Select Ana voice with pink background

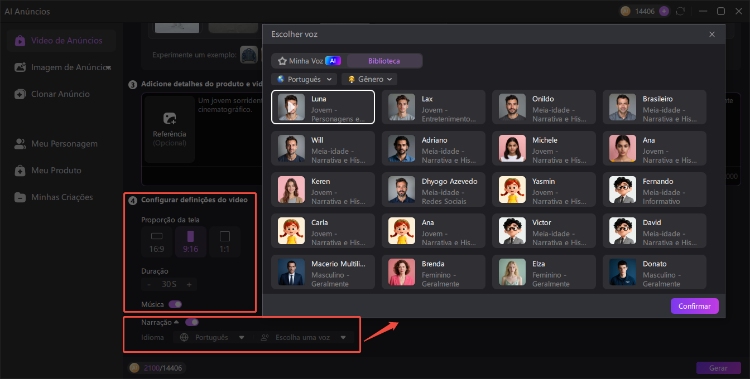[x=654, y=148]
